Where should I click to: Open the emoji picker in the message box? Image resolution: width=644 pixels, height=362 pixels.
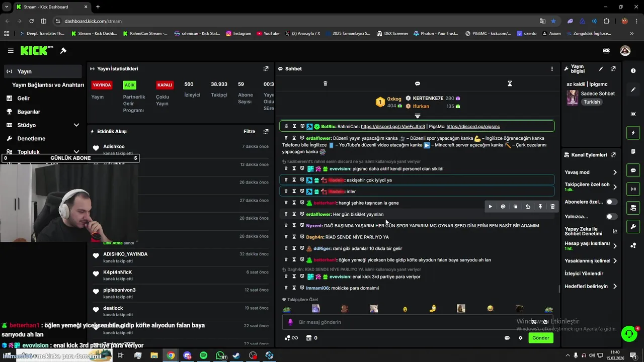point(545,322)
